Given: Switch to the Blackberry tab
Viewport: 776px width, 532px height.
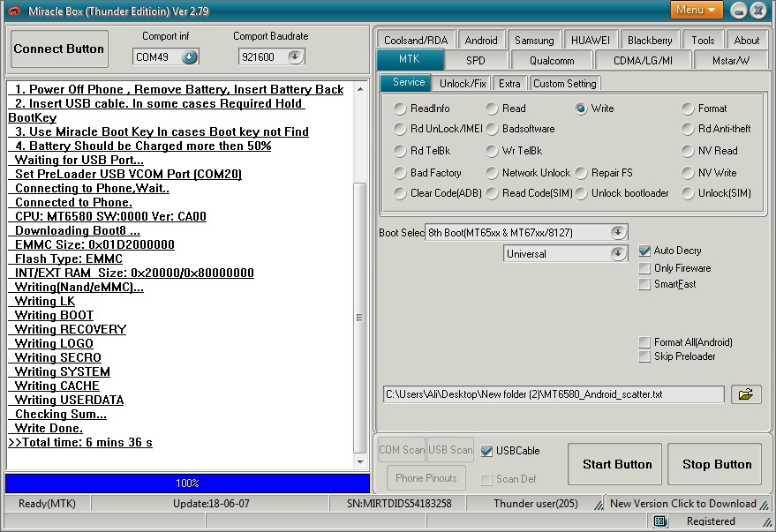Looking at the screenshot, I should coord(649,40).
